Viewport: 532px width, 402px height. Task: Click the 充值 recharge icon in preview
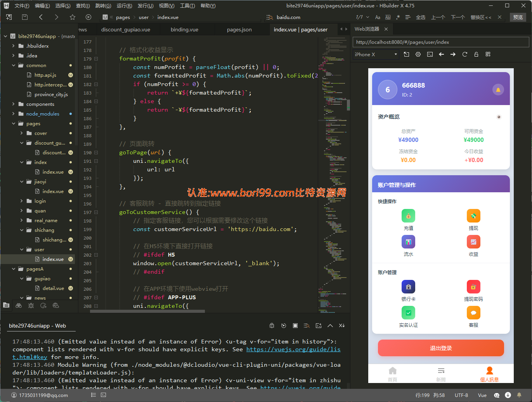(x=408, y=216)
